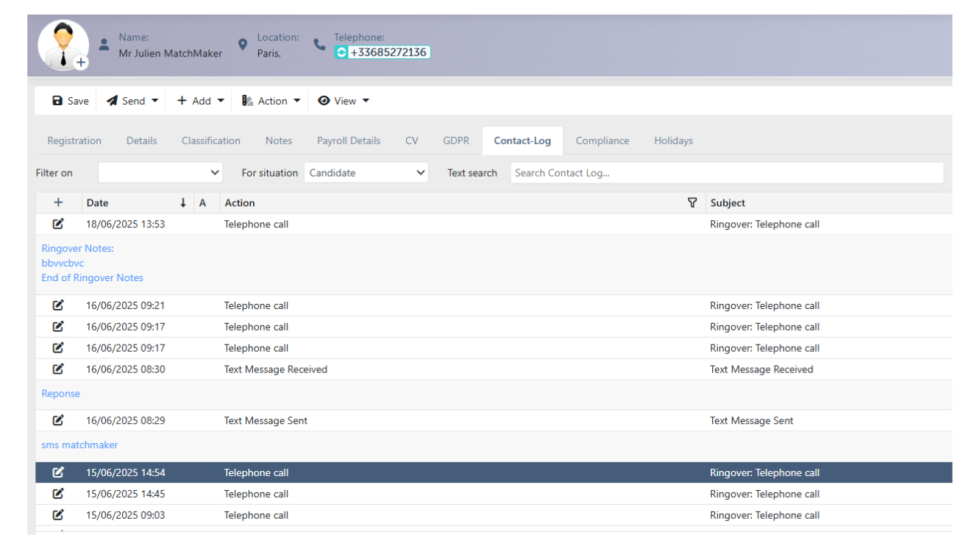
Task: Click the edit pencil on the 18/06/2025 entry
Action: click(x=57, y=224)
